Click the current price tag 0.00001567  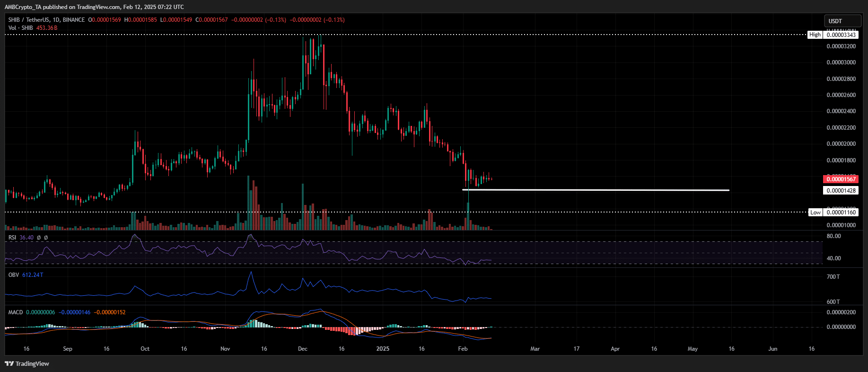click(841, 179)
